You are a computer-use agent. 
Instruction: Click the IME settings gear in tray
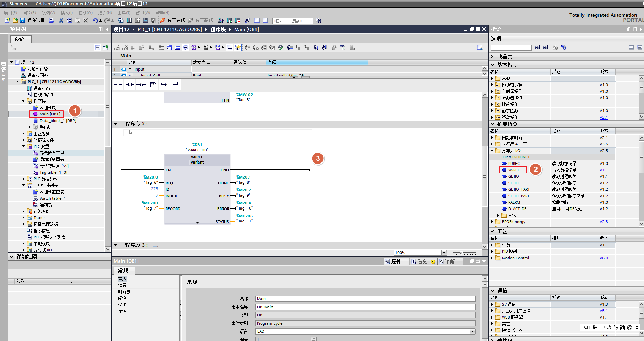pos(629,327)
